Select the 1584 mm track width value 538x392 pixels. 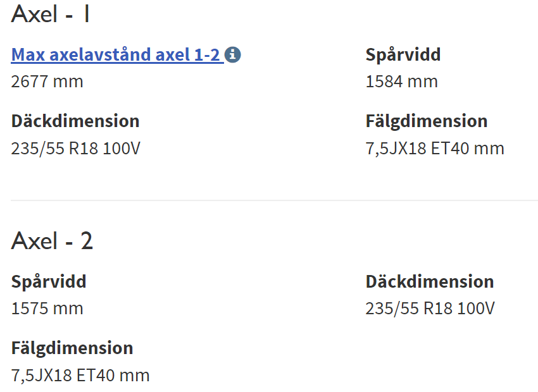(x=402, y=82)
